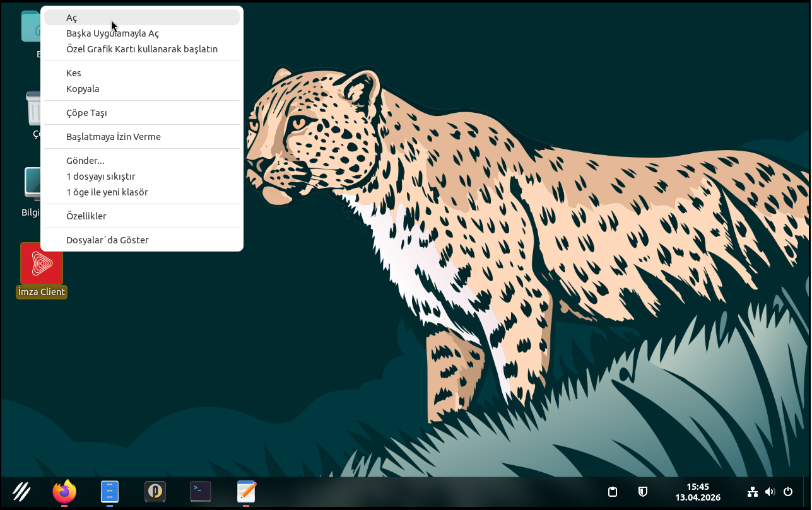
Task: Choose "1 dosyayı sıkıştır" to compress
Action: [x=142, y=177]
